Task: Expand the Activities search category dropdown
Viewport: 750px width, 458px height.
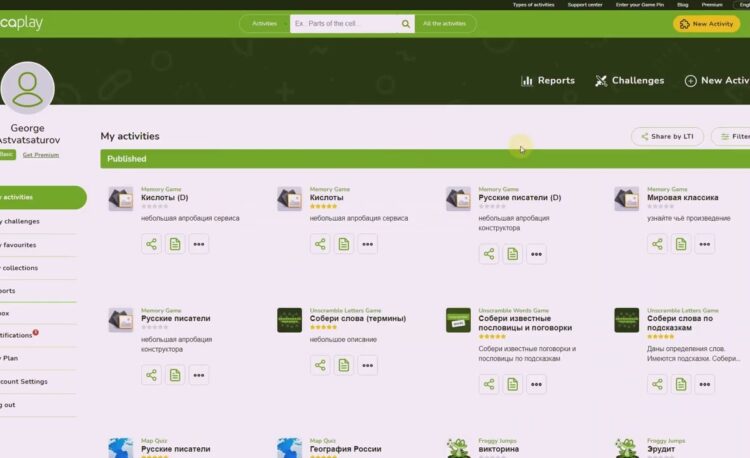Action: pos(265,23)
